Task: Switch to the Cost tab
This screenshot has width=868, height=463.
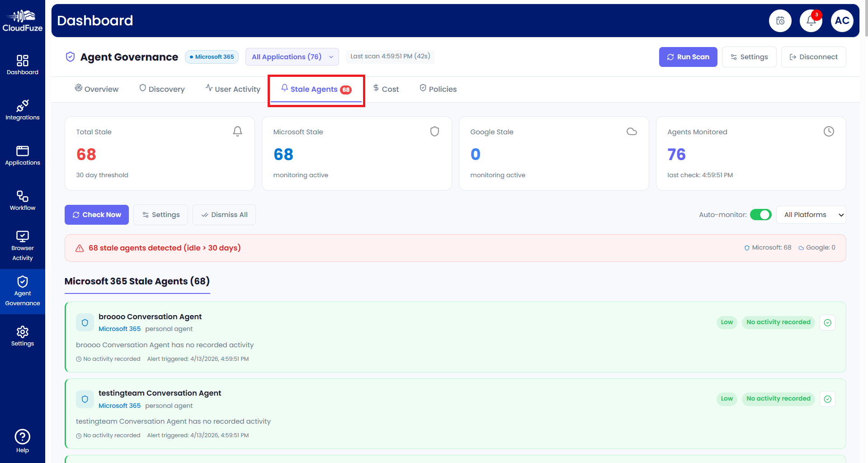Action: [x=386, y=89]
